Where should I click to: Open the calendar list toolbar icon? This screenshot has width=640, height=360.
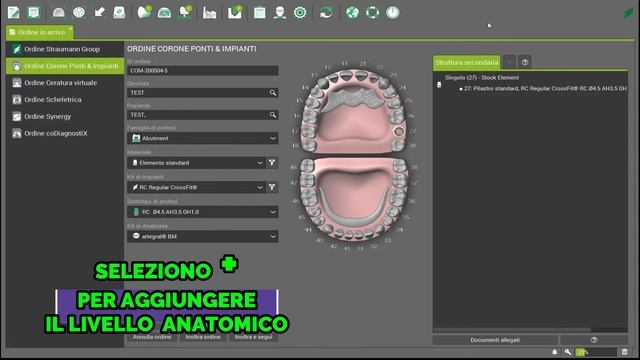click(x=259, y=13)
